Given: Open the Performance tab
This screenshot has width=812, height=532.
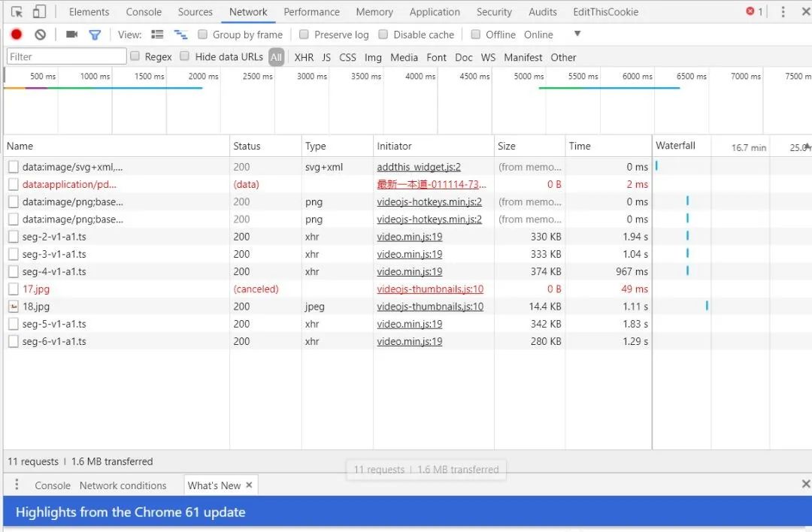Looking at the screenshot, I should (x=311, y=12).
